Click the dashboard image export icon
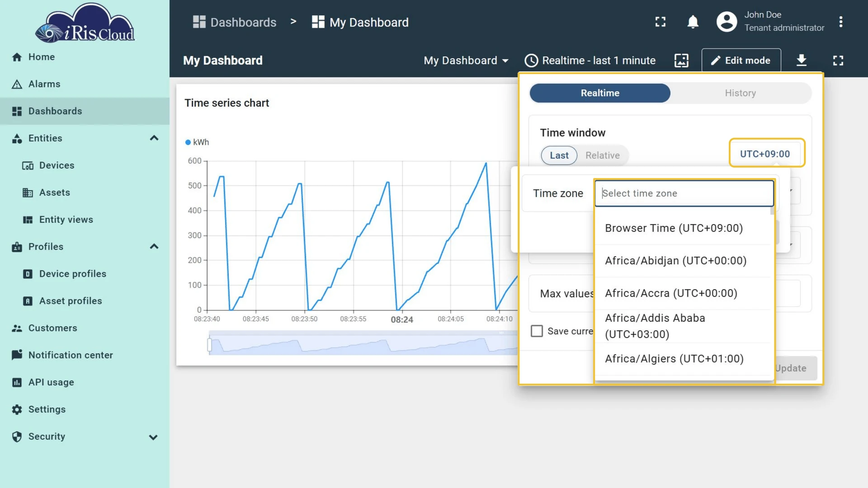This screenshot has height=488, width=868. click(681, 60)
